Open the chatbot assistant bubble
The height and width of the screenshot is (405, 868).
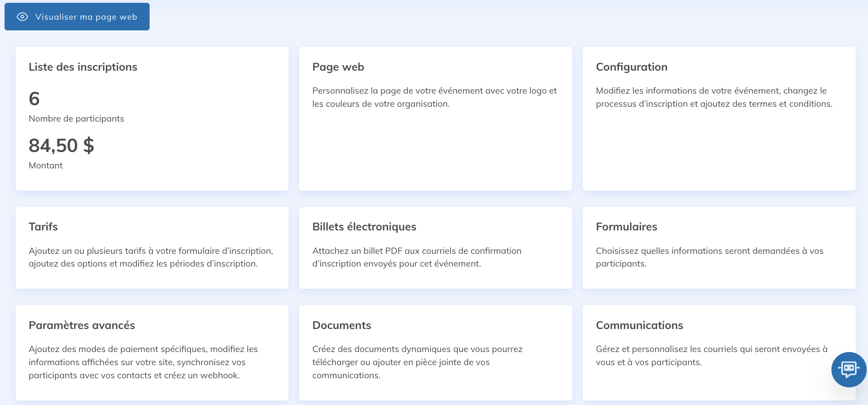[849, 369]
